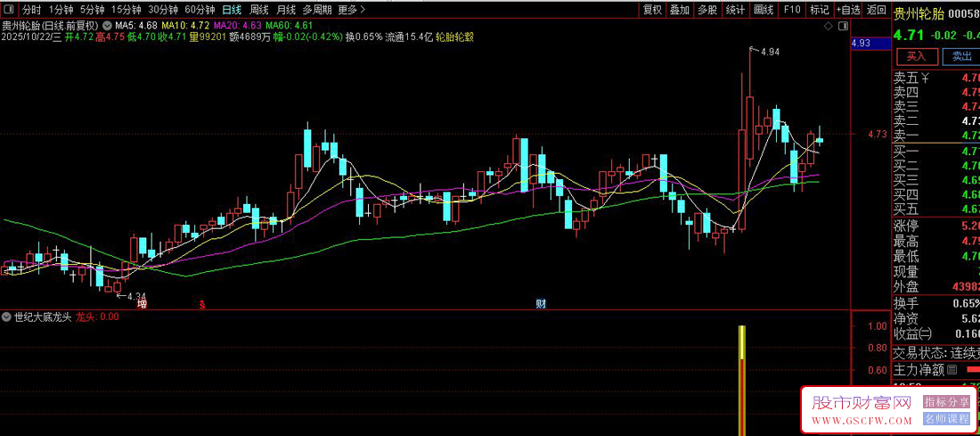The image size is (980, 436).
Task: Click the diamond icon above the chart
Action: (x=829, y=26)
